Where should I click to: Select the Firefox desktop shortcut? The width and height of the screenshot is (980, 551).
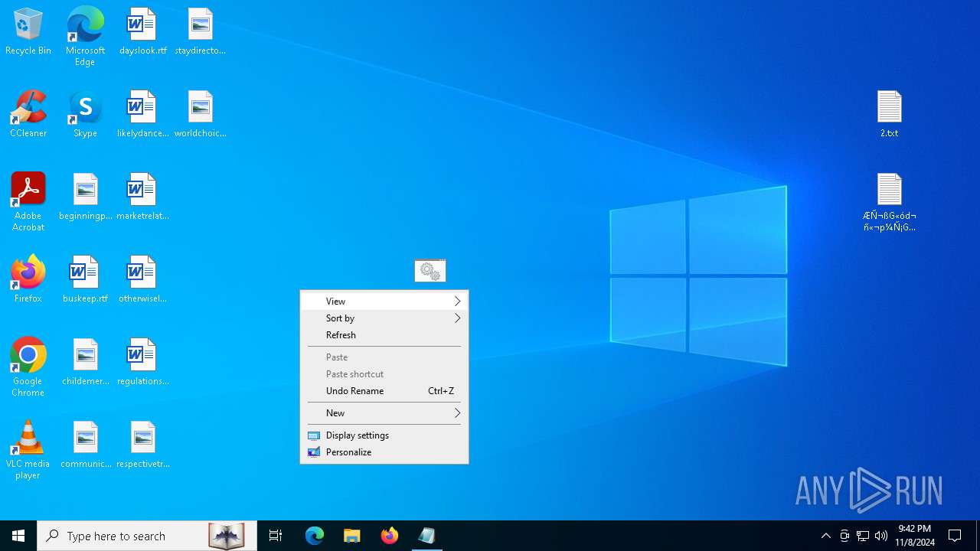point(28,280)
